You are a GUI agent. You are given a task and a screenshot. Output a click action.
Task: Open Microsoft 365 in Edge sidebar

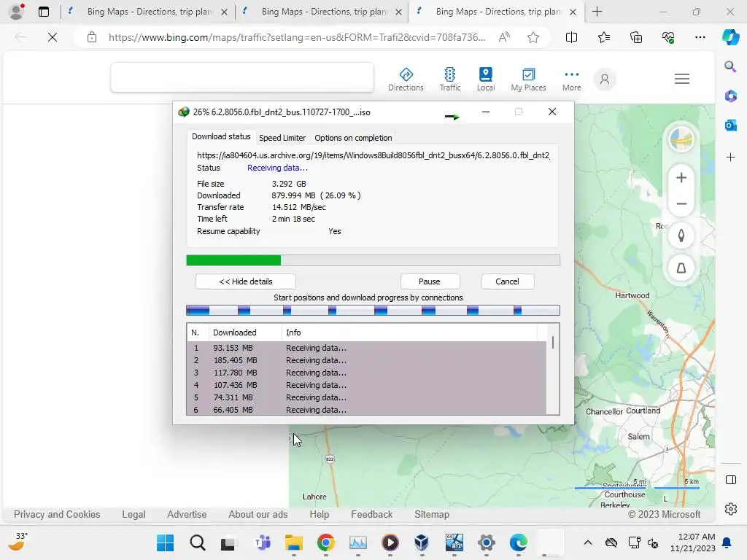pos(730,96)
